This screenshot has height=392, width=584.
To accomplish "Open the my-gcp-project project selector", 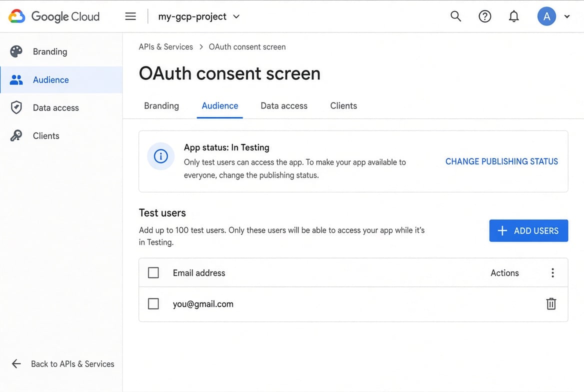I will [199, 17].
